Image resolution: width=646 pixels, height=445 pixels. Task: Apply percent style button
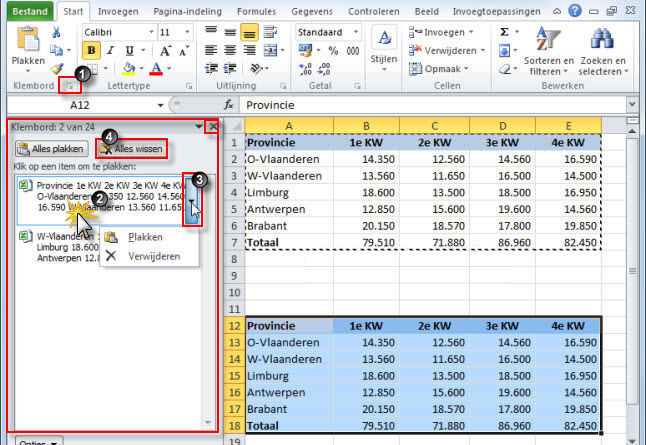(x=333, y=51)
